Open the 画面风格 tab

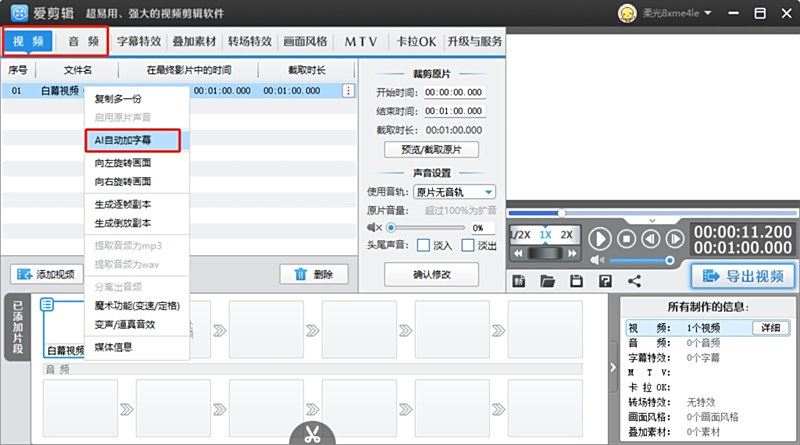pos(305,41)
